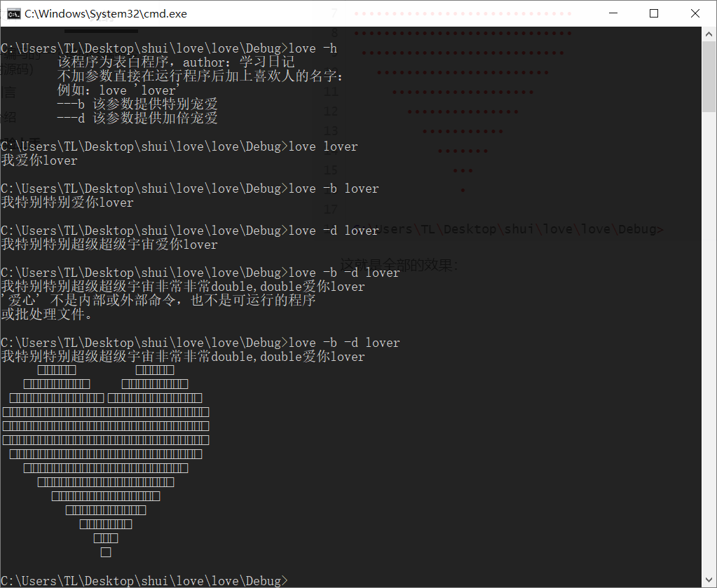Click the output '我爱你lover'
717x588 pixels.
click(x=39, y=160)
